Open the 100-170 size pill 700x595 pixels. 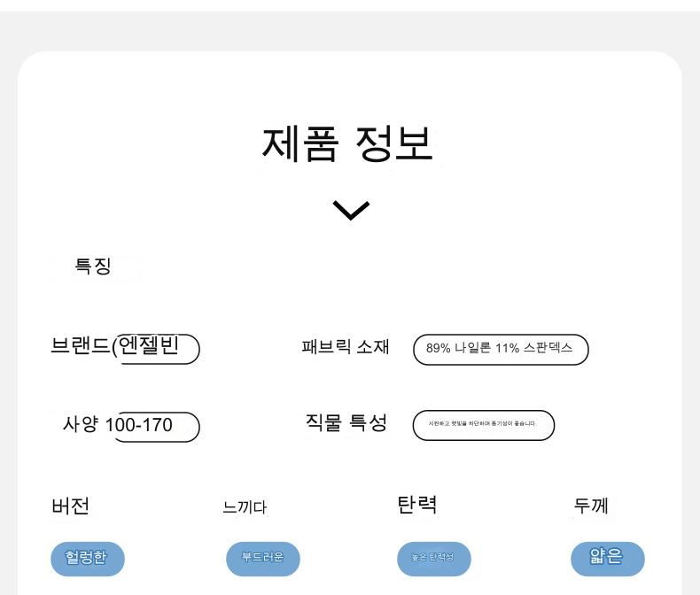click(152, 426)
